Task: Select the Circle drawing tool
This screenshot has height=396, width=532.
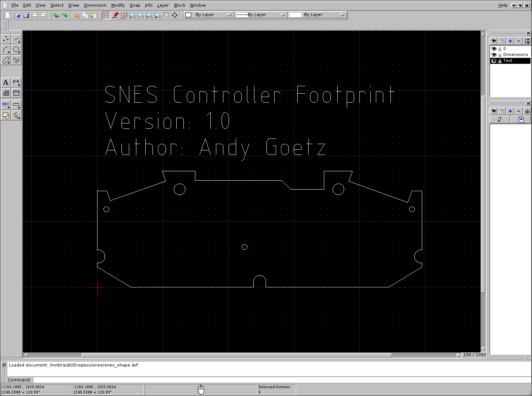Action: tap(16, 50)
